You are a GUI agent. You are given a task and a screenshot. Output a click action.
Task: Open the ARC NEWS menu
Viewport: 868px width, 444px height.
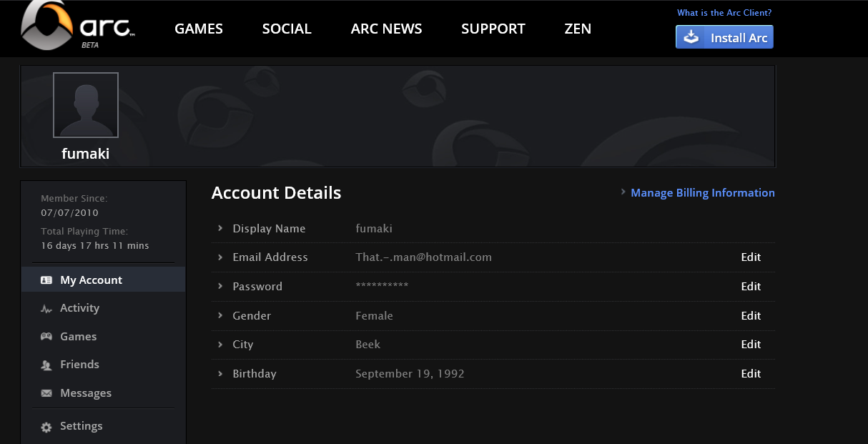point(386,29)
